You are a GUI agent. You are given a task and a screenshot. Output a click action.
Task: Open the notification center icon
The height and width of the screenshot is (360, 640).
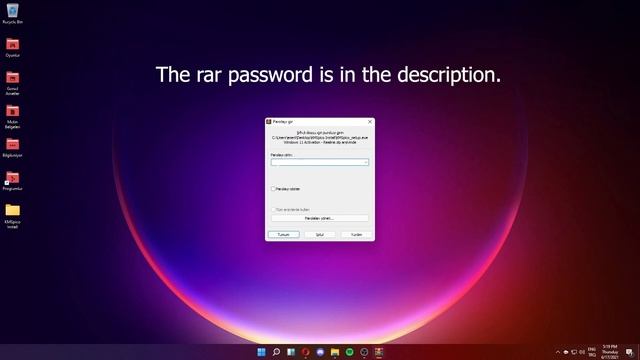pos(629,352)
